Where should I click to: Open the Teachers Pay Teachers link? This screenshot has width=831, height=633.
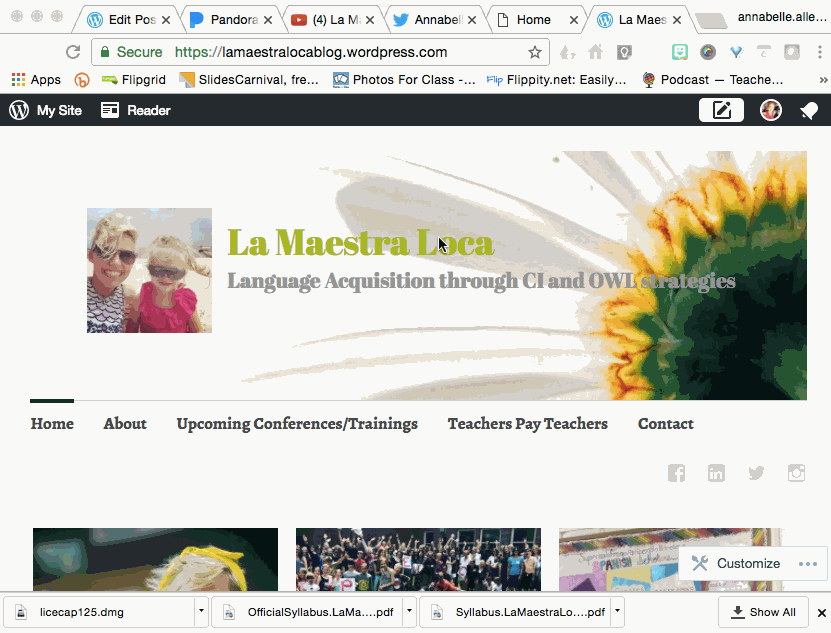pyautogui.click(x=527, y=424)
